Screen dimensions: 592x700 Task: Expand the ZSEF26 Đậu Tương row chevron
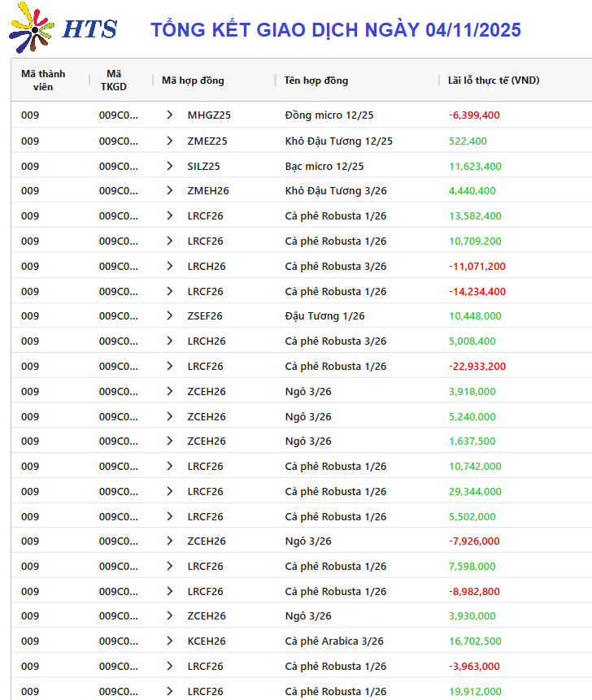(x=169, y=316)
